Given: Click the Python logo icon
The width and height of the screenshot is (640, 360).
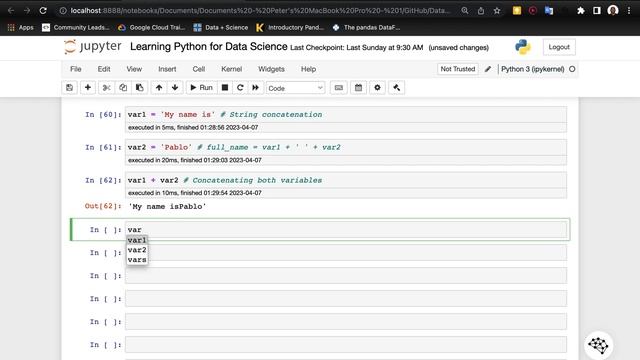Looking at the screenshot, I should click(523, 47).
